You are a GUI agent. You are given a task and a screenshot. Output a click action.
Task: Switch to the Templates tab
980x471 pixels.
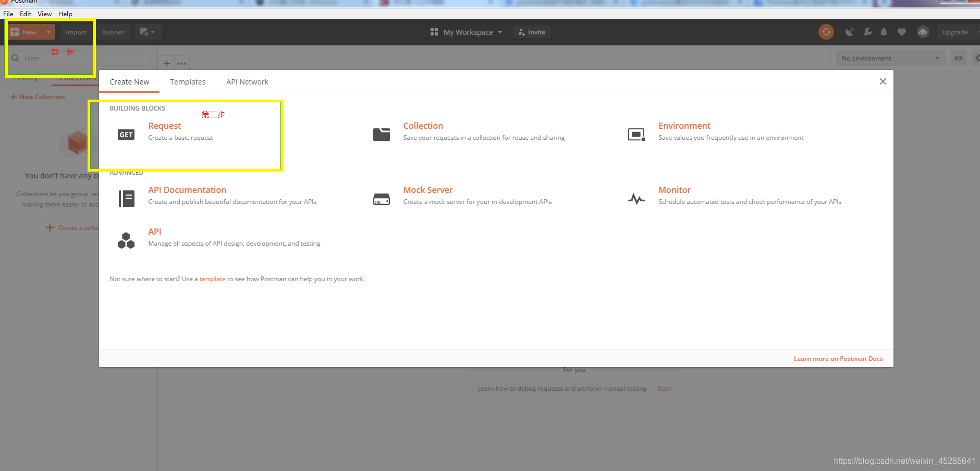[188, 82]
